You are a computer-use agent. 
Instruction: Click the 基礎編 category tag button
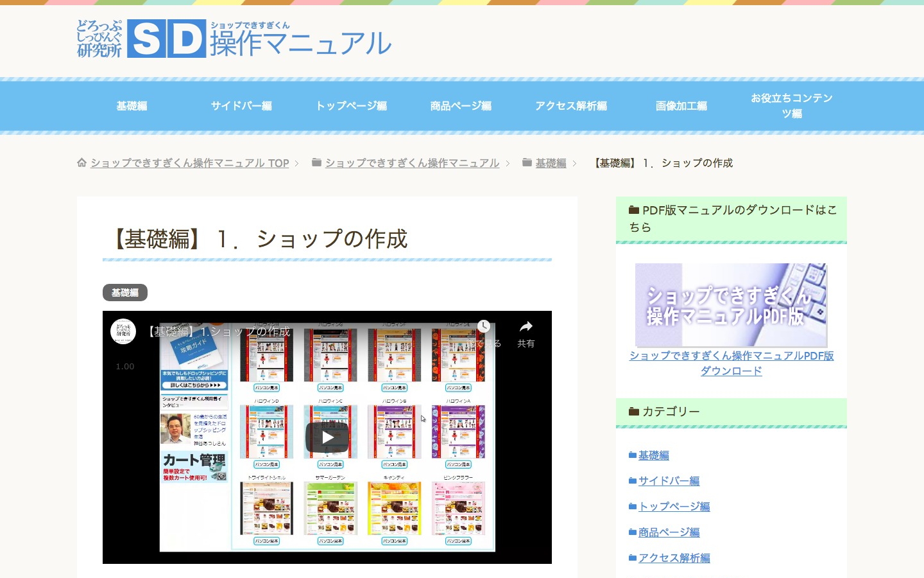(125, 293)
